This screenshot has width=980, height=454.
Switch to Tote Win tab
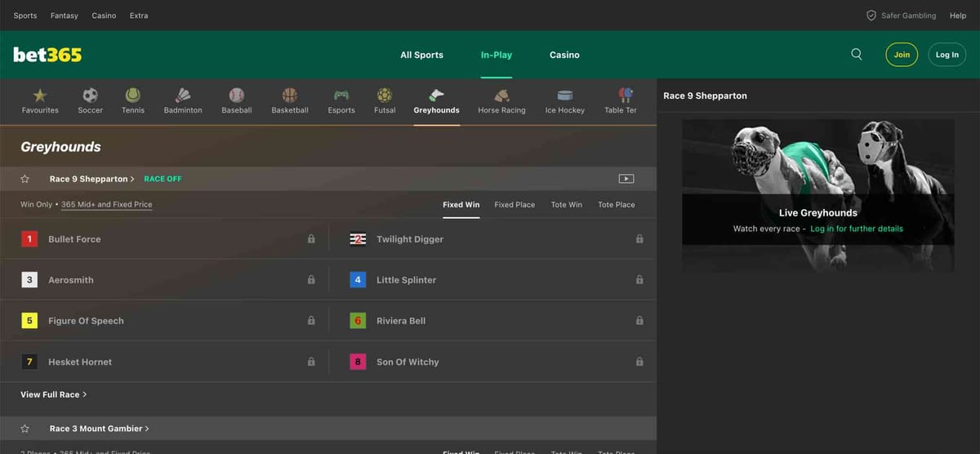(x=567, y=205)
